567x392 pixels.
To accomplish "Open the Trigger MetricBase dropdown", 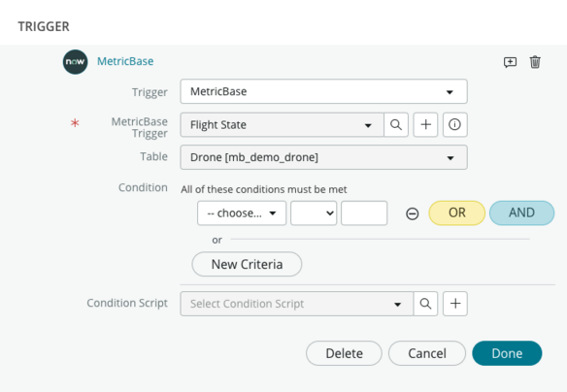I will pos(323,91).
